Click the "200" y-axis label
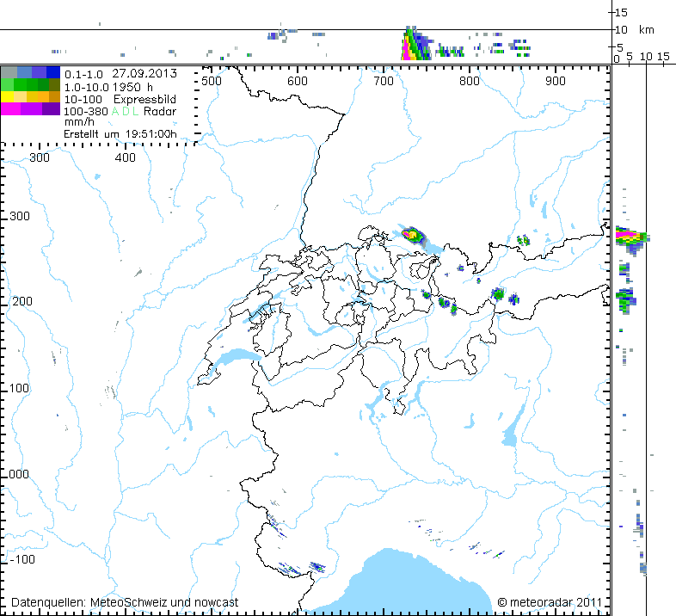The image size is (676, 616). pos(22,301)
